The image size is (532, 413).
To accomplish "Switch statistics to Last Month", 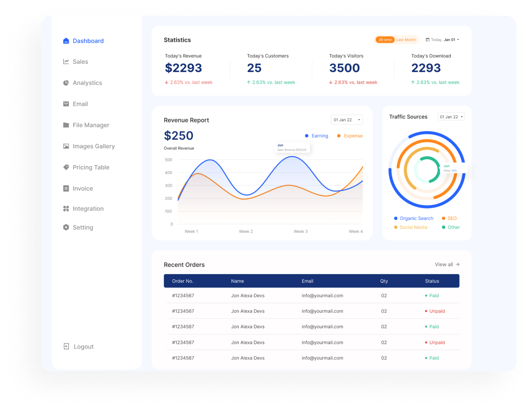I will pos(406,40).
